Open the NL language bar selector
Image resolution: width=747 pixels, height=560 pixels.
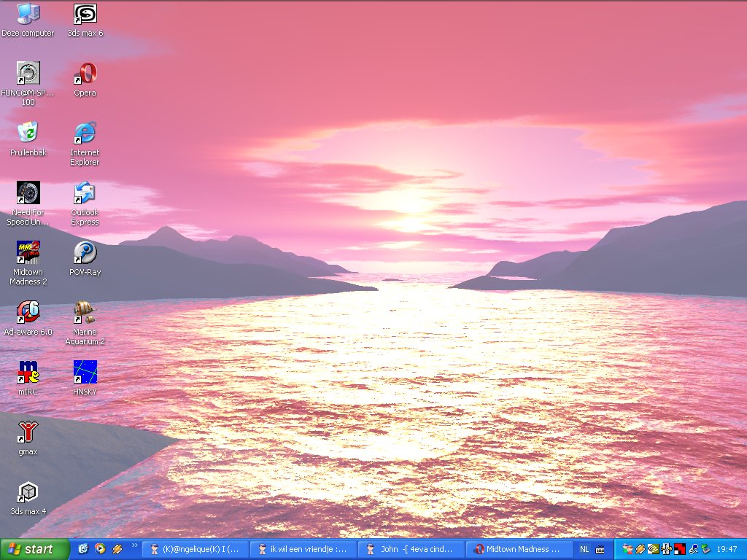click(x=584, y=549)
